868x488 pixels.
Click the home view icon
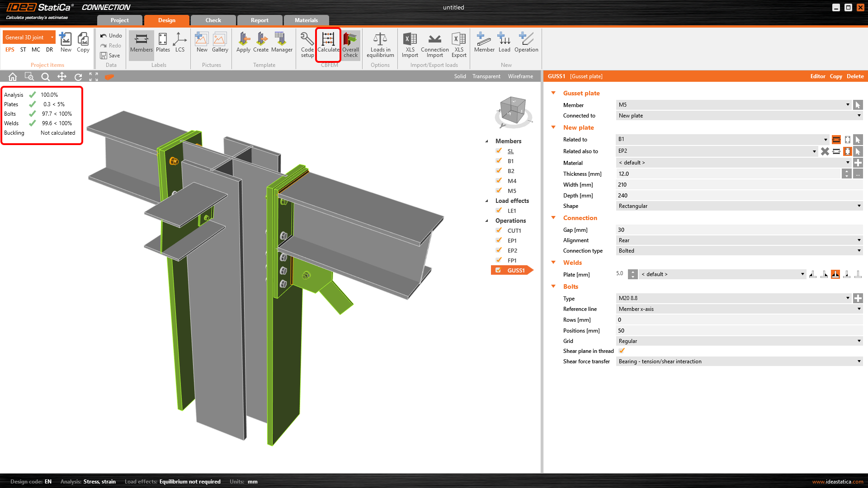tap(13, 77)
